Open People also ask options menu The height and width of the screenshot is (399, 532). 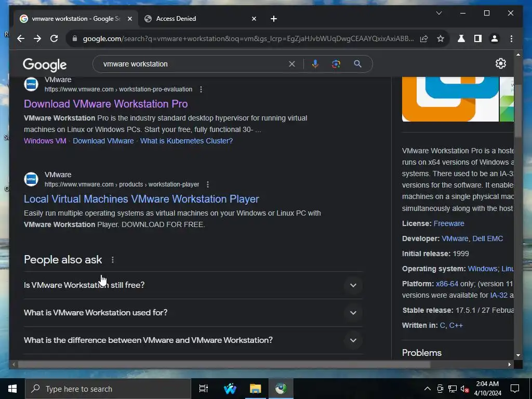coord(113,260)
